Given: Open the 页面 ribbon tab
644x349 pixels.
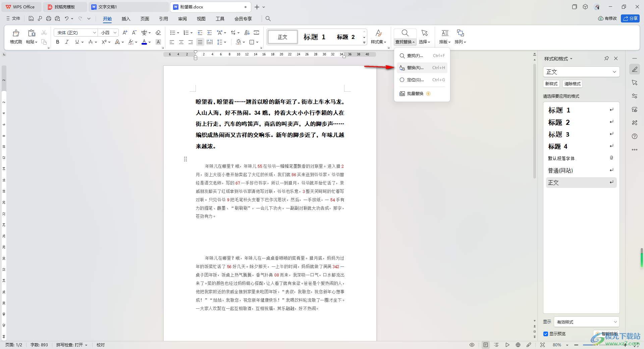Looking at the screenshot, I should (x=145, y=19).
